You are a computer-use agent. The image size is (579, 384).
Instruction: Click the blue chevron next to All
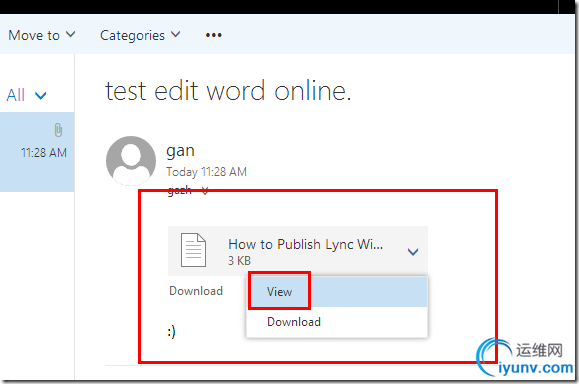coord(41,96)
